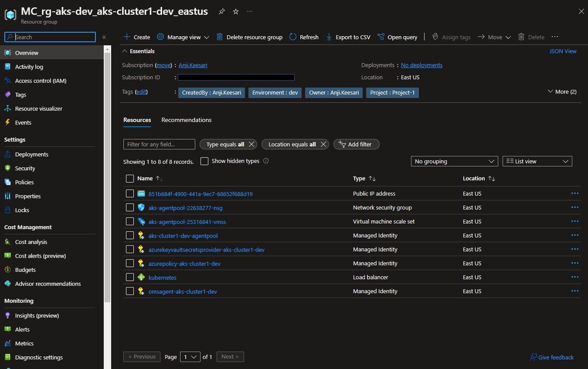Open Access control (IAM) in sidebar
The width and height of the screenshot is (588, 369).
[x=41, y=81]
